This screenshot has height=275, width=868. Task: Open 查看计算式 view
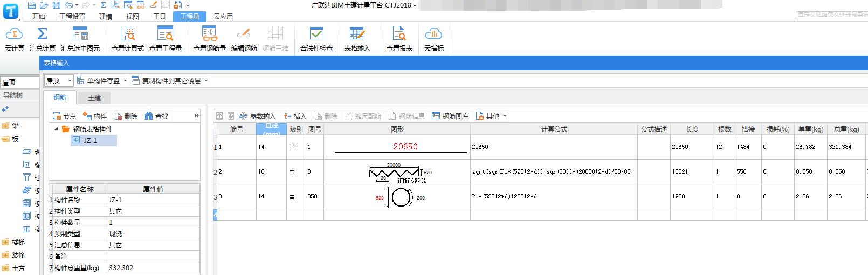click(x=128, y=39)
